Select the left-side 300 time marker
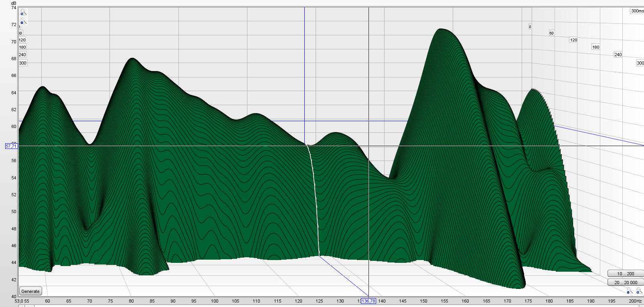 tap(23, 63)
